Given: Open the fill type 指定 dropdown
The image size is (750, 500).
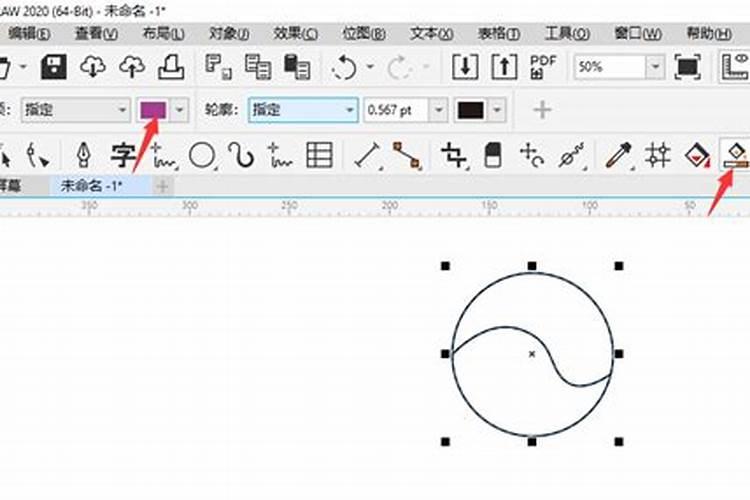Looking at the screenshot, I should click(76, 110).
